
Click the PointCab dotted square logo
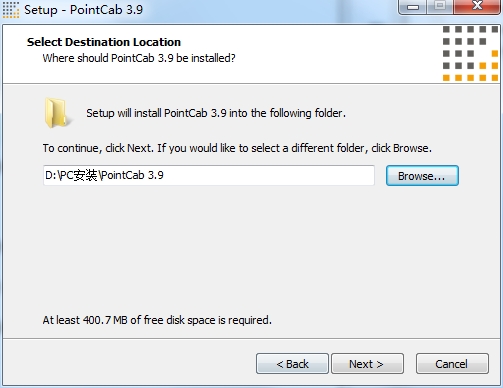pos(470,54)
